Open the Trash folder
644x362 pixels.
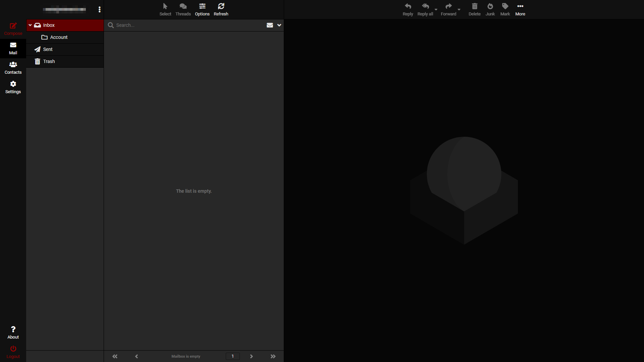[49, 61]
